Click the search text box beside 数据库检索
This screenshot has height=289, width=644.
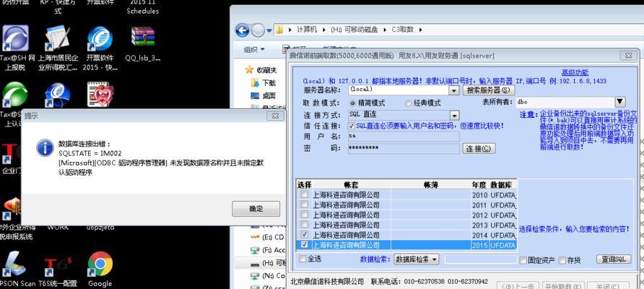pos(481,259)
